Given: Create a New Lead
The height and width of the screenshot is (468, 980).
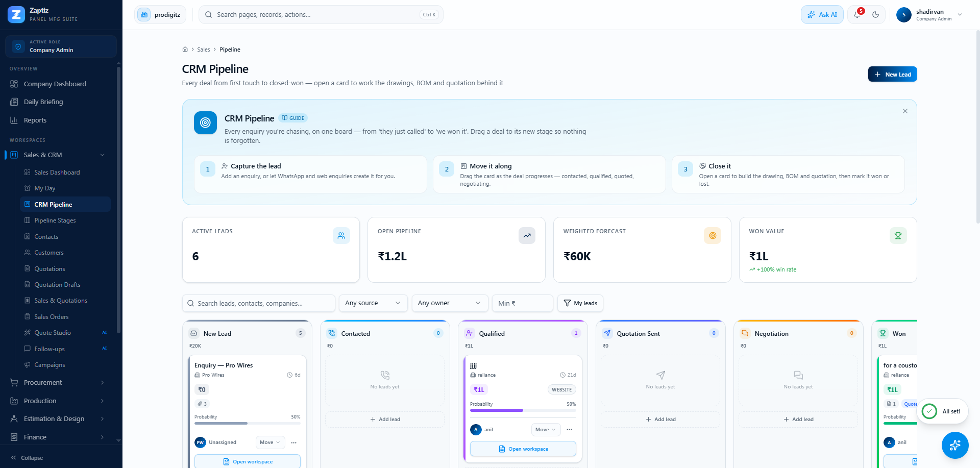Looking at the screenshot, I should coord(892,74).
